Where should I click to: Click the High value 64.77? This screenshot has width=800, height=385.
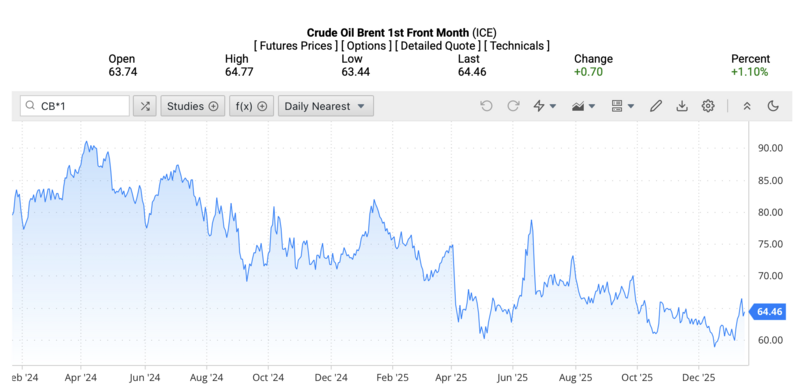coord(239,72)
